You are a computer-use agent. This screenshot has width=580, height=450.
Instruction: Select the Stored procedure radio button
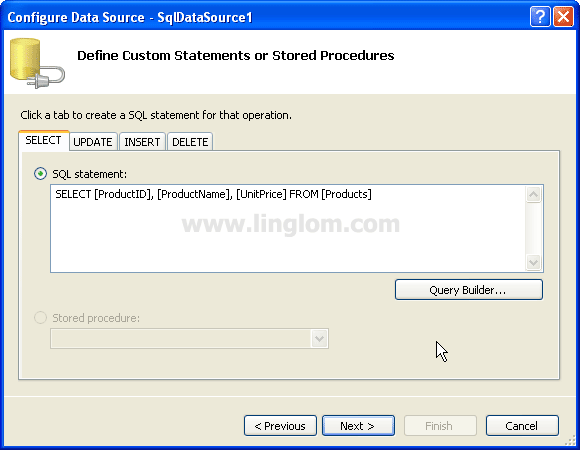[40, 318]
